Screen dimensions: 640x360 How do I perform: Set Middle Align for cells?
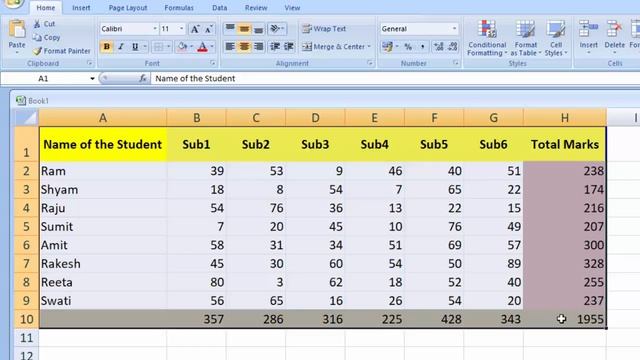(x=244, y=29)
